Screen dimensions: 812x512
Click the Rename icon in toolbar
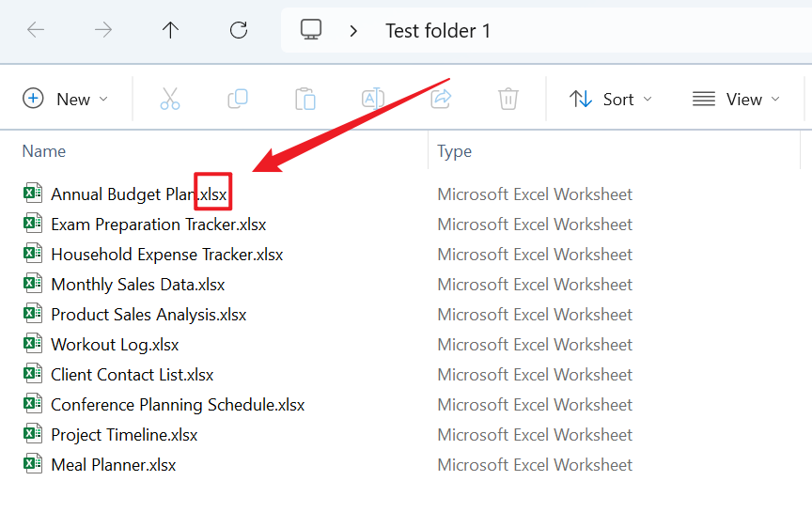[373, 99]
